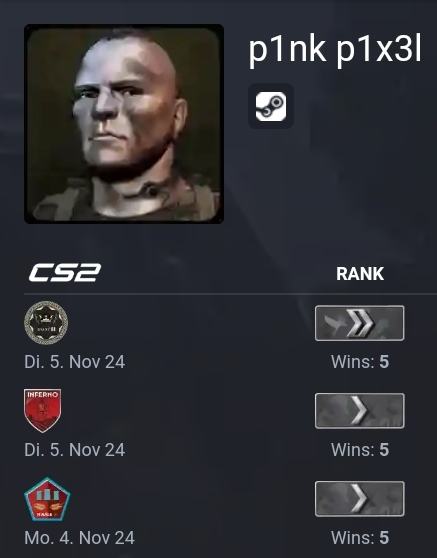Open the player avatar image
The height and width of the screenshot is (558, 437).
(x=124, y=124)
